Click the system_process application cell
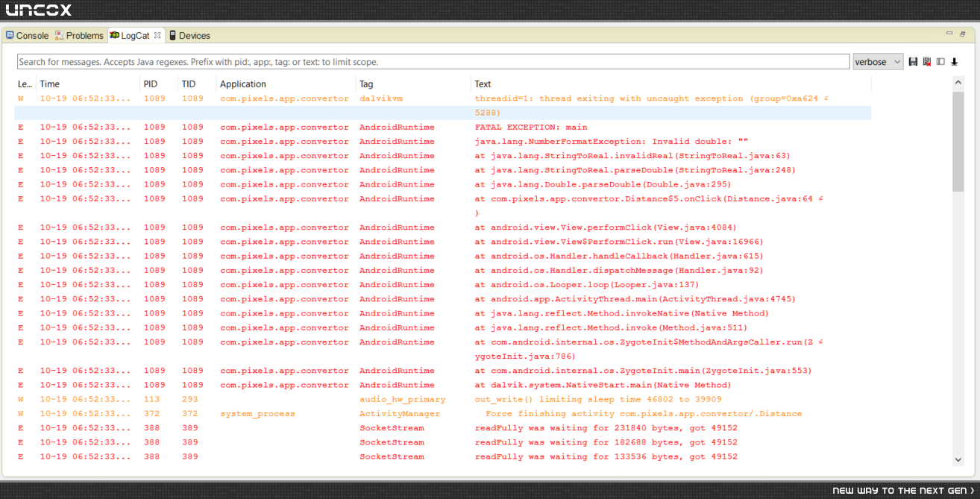 tap(257, 414)
